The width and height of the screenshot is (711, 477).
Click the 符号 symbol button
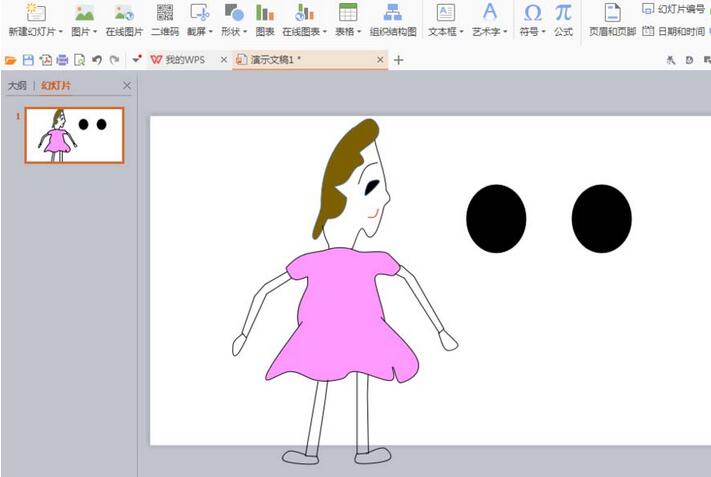533,13
